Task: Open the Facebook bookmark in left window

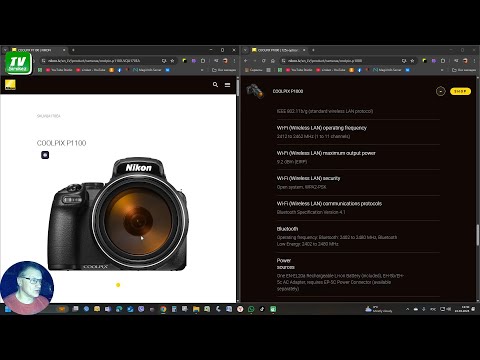Action: (x=119, y=70)
